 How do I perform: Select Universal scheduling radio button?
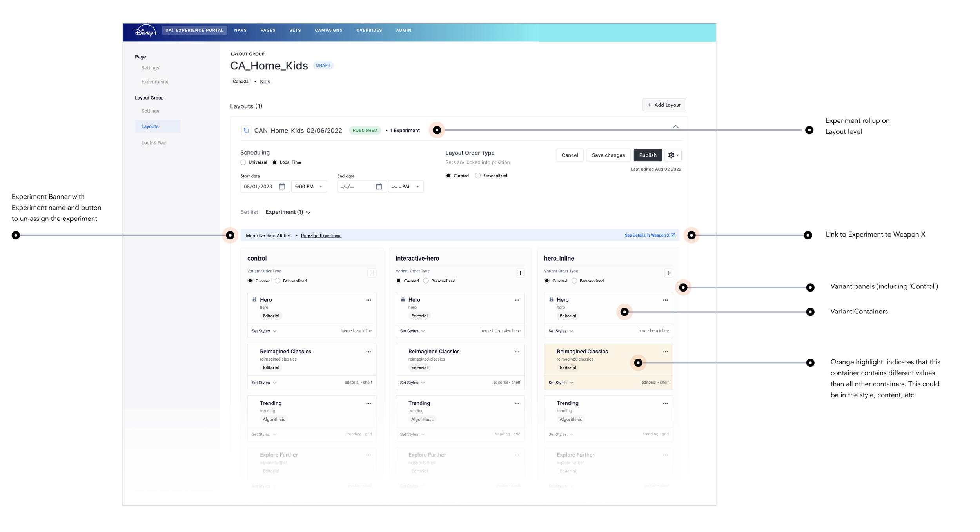click(243, 162)
